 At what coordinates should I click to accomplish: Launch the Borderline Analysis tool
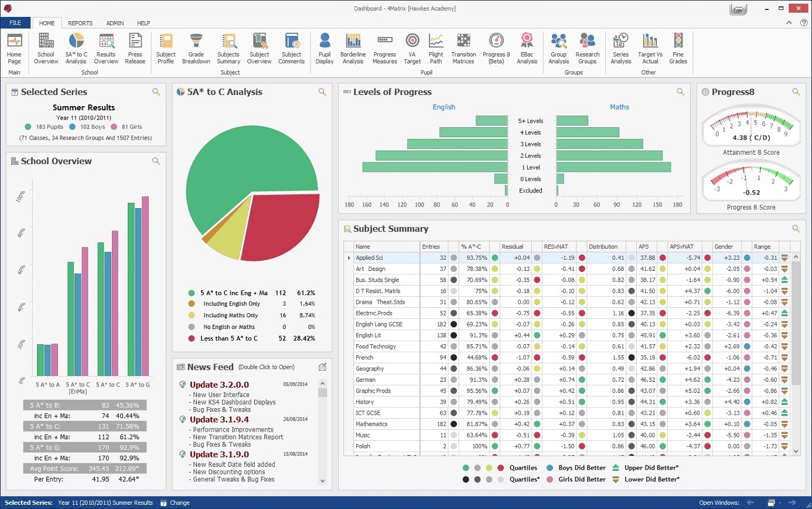tap(352, 48)
